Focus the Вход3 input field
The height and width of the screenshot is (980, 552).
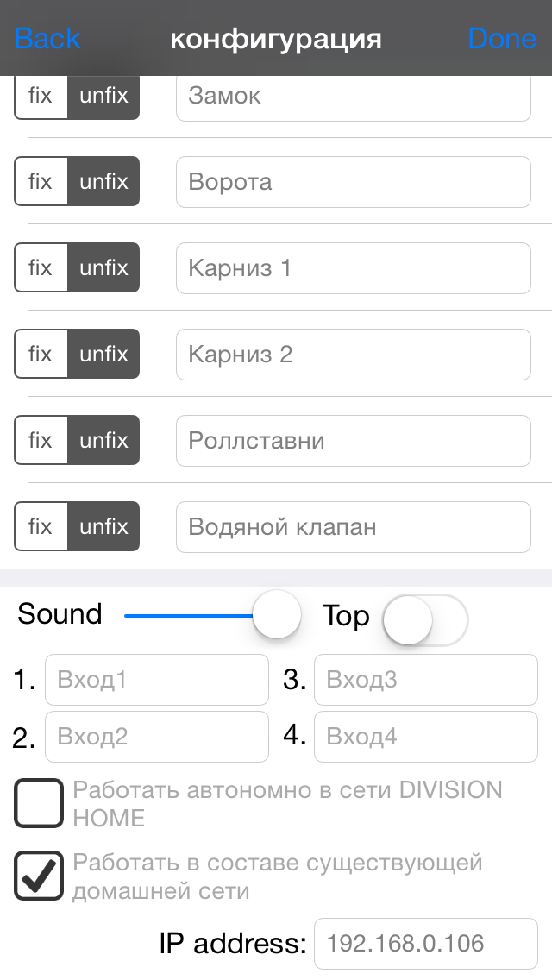point(425,680)
